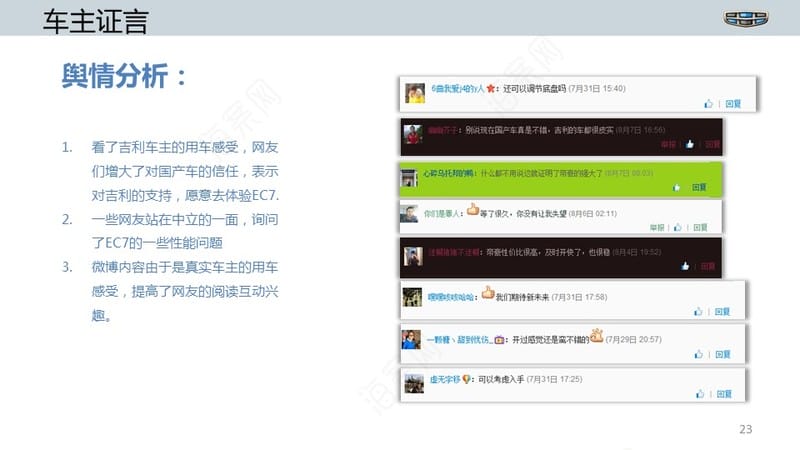Like the comment about '吉利的车都很皮实'
Screen dimensions: 800x450
[x=690, y=144]
